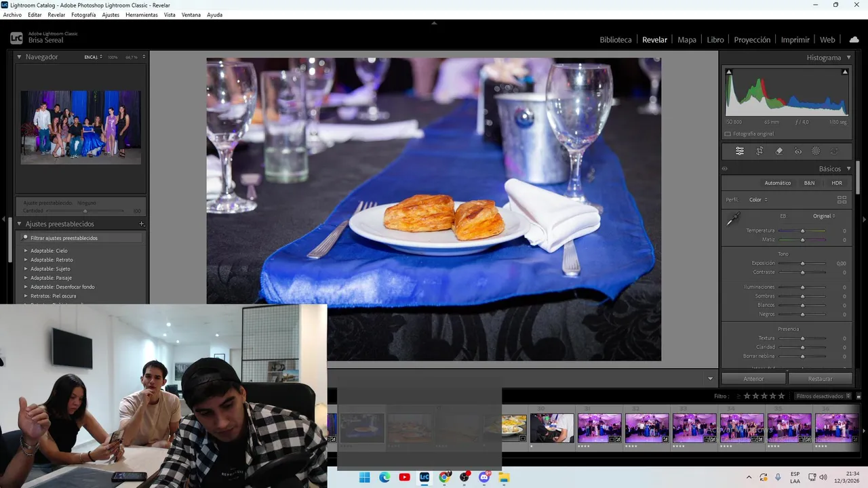Click the Lightroom Classic LrC logo
The image size is (868, 488).
[16, 39]
